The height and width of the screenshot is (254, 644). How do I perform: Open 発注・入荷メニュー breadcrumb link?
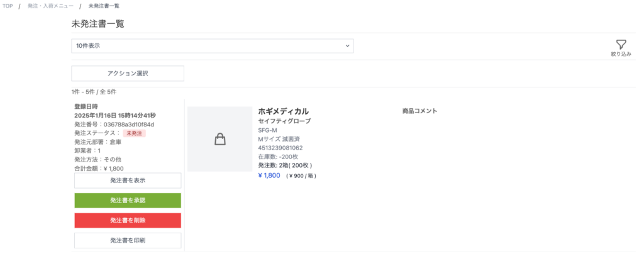50,6
